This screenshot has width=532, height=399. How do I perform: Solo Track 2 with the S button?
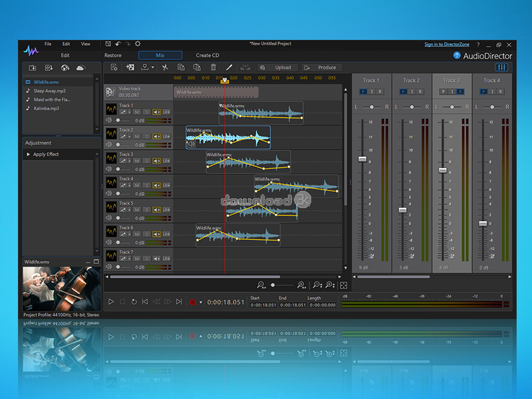[x=146, y=136]
